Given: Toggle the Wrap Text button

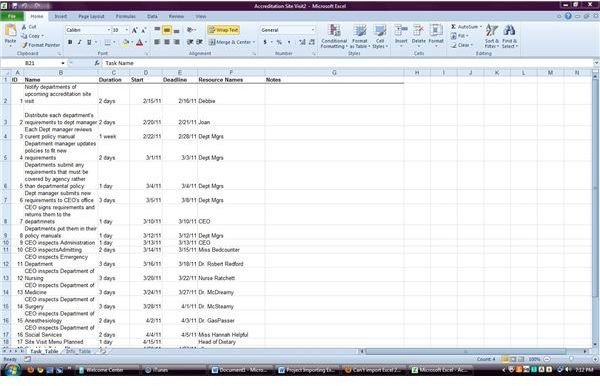Looking at the screenshot, I should [223, 30].
